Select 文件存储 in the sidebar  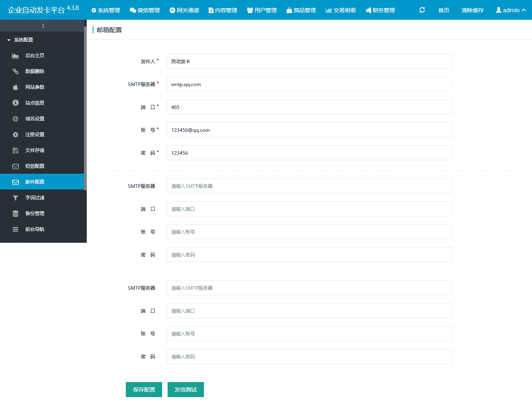coord(42,150)
